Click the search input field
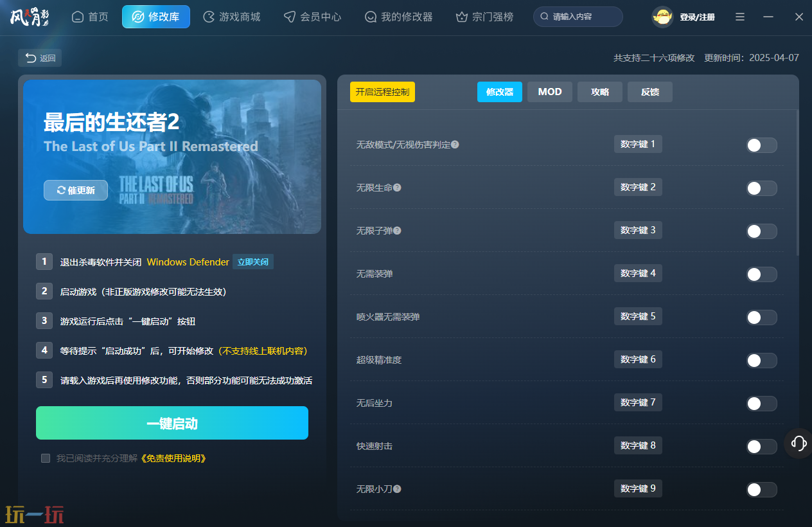This screenshot has width=812, height=527. [x=578, y=17]
